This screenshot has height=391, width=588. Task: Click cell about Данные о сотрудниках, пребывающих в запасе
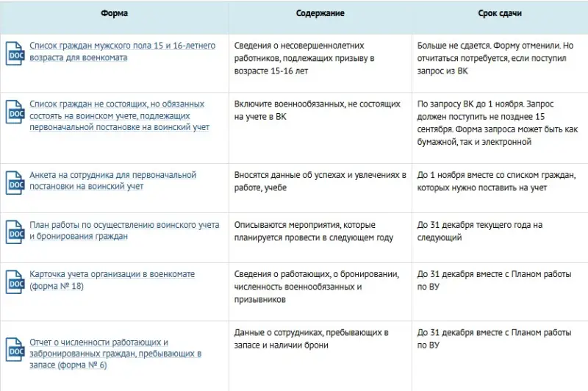(311, 339)
